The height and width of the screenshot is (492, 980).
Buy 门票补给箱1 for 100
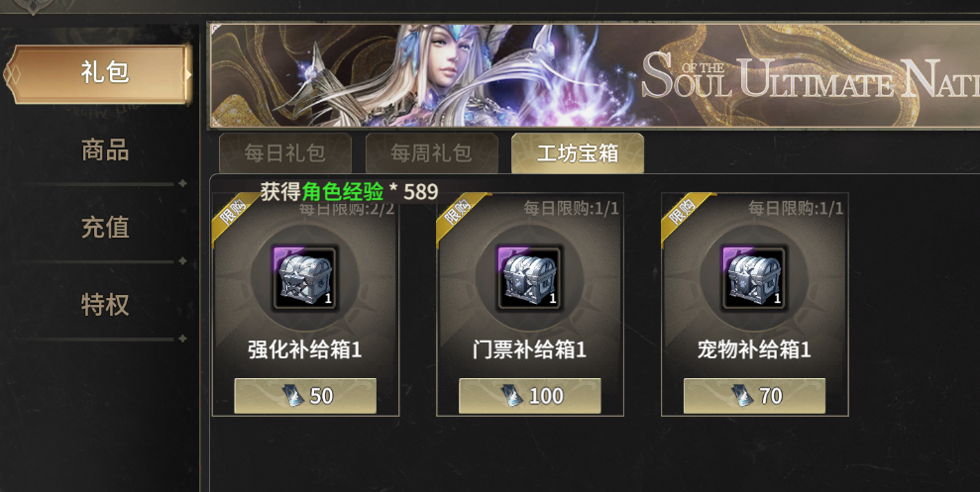pyautogui.click(x=529, y=396)
